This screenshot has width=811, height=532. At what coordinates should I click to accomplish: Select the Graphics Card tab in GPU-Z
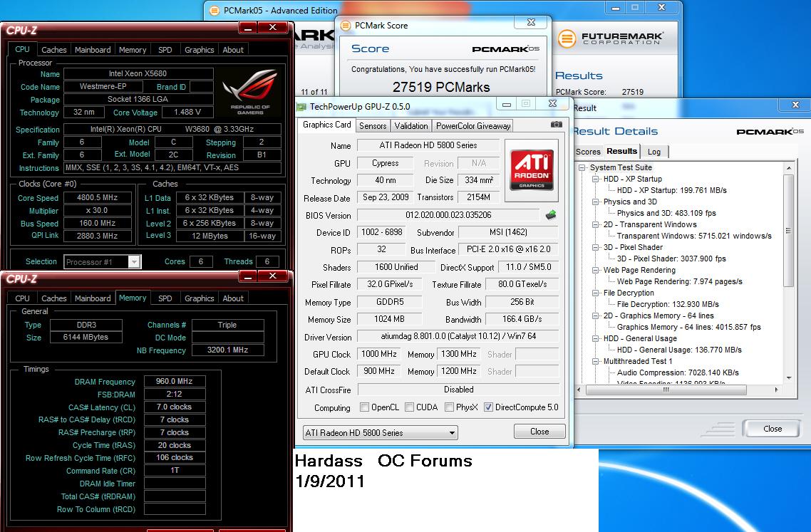point(326,125)
